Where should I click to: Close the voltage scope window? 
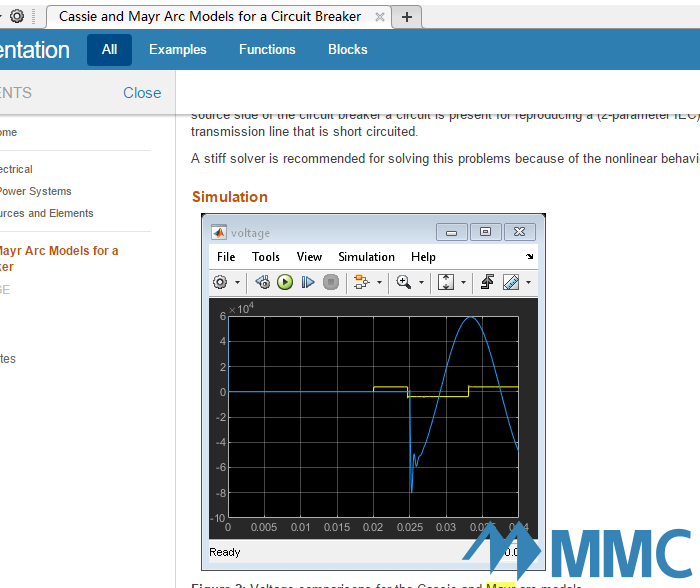[x=519, y=232]
